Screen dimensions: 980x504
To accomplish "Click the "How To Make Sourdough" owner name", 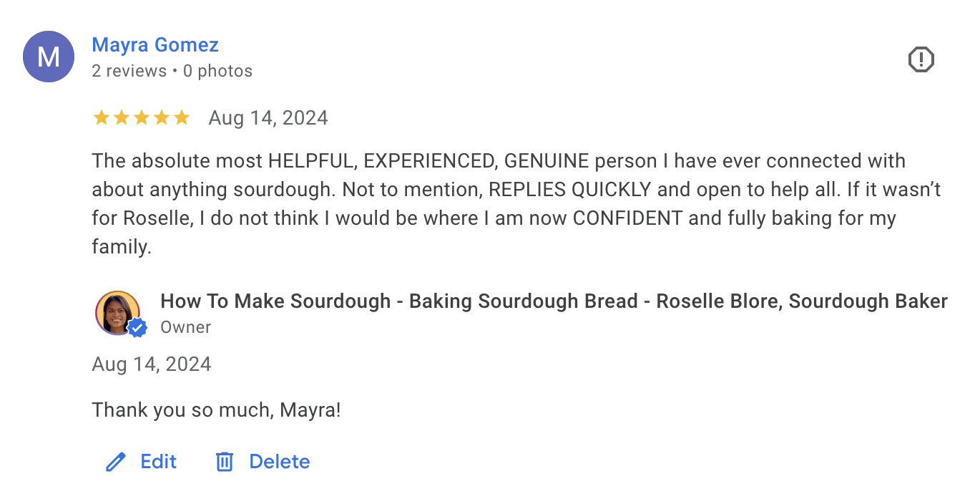I will 554,301.
